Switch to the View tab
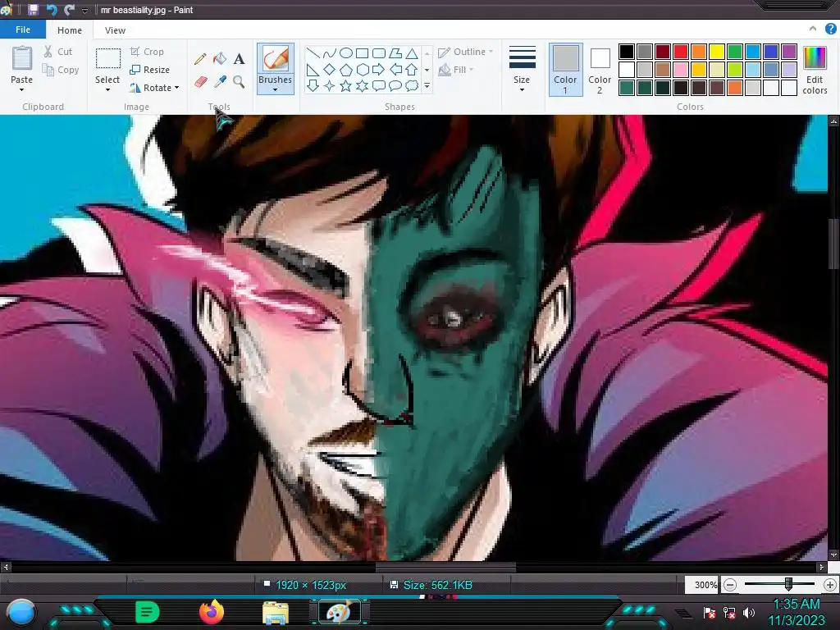 pos(115,30)
